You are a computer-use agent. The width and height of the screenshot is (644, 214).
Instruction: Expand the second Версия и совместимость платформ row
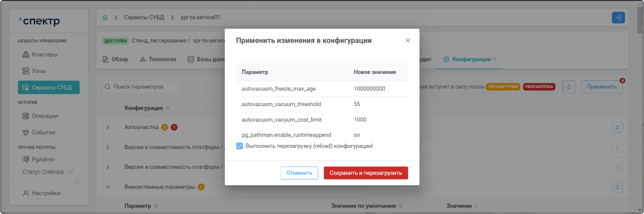(x=108, y=167)
